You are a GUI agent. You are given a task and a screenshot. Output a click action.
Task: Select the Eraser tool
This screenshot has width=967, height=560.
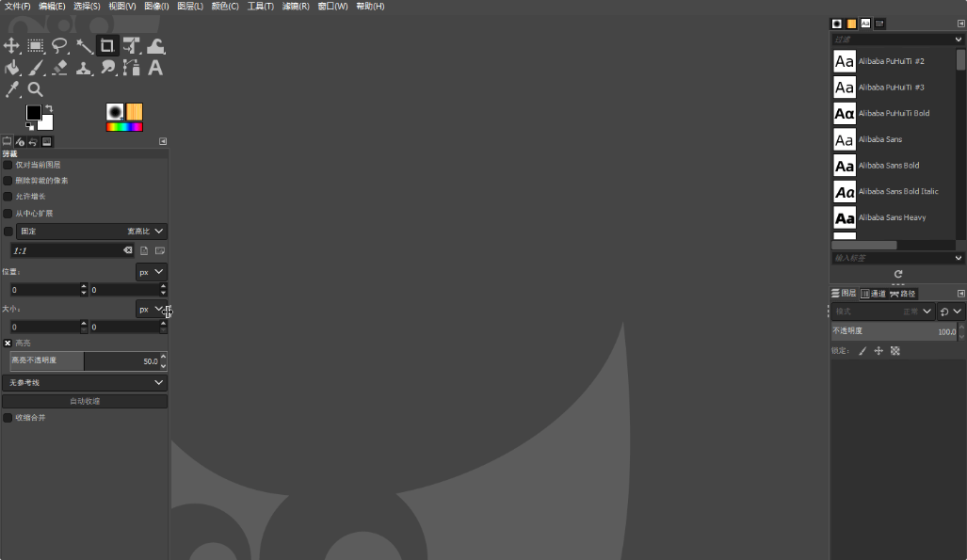59,68
